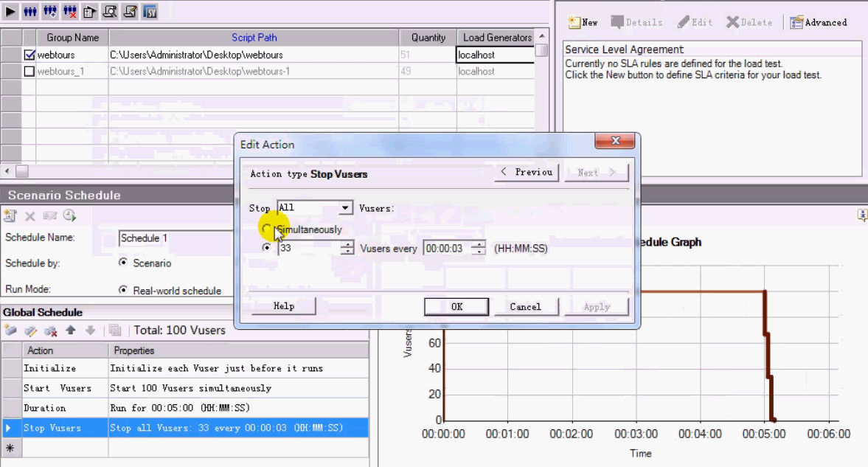Click the Properties column header in Global Schedule
This screenshot has height=467, width=868.
coord(238,350)
